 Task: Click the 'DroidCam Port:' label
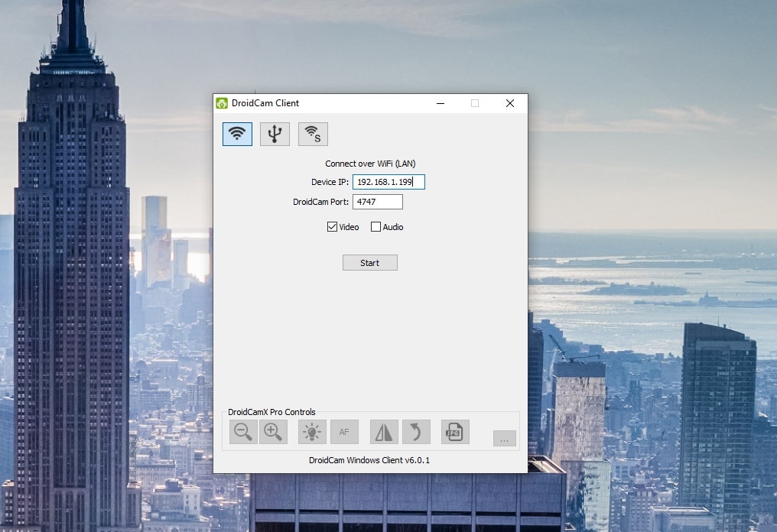click(321, 202)
